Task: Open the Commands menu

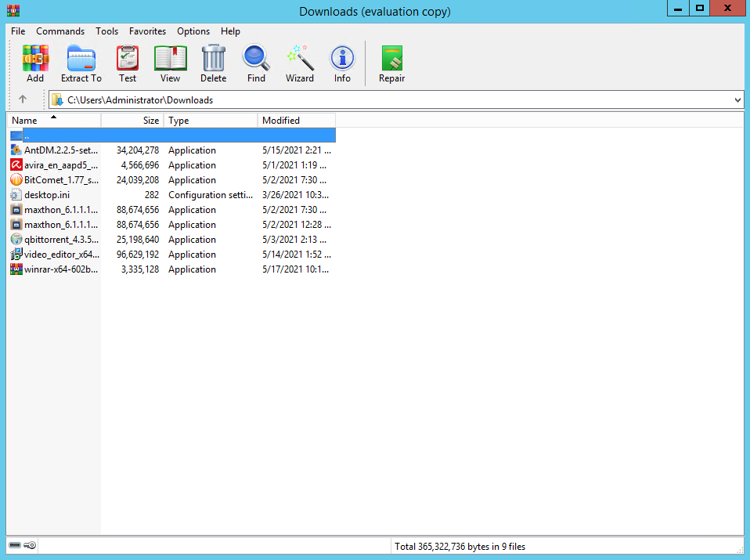Action: coord(60,31)
